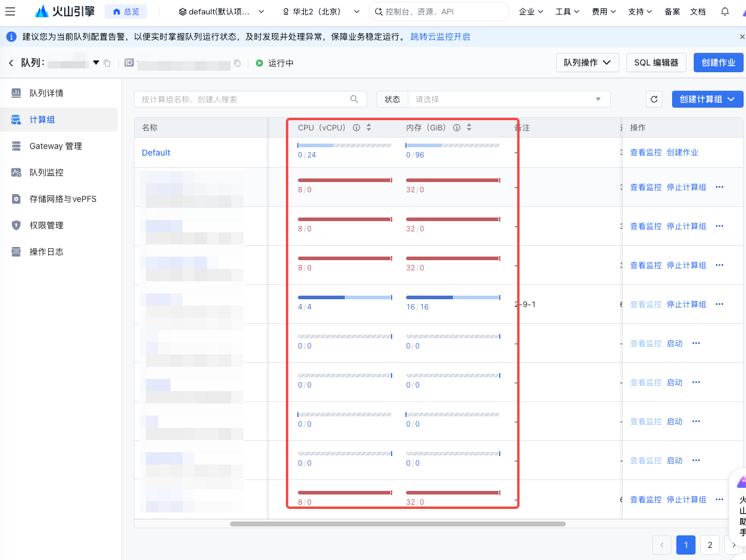This screenshot has width=746, height=560.
Task: Select 操作日志 in the sidebar
Action: (x=59, y=252)
